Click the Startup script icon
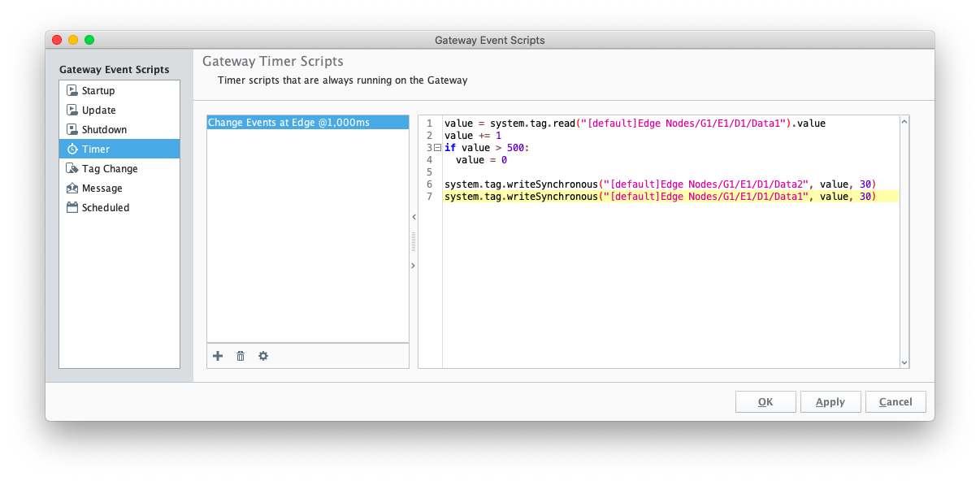Screen dimensions: 980x481 point(72,91)
